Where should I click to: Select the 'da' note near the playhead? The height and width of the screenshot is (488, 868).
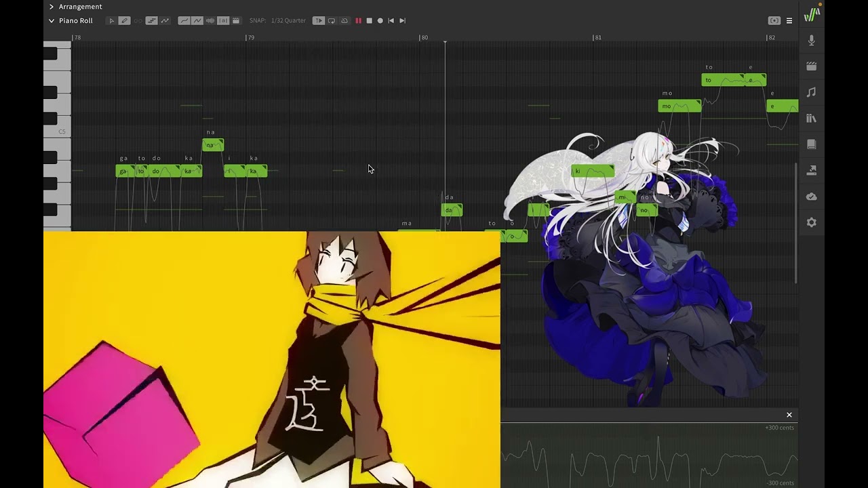click(452, 210)
